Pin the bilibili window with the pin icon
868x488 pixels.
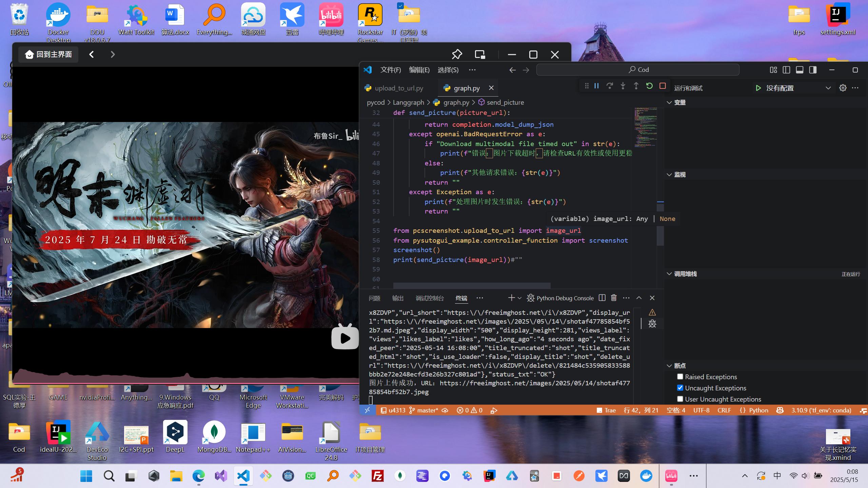tap(457, 55)
